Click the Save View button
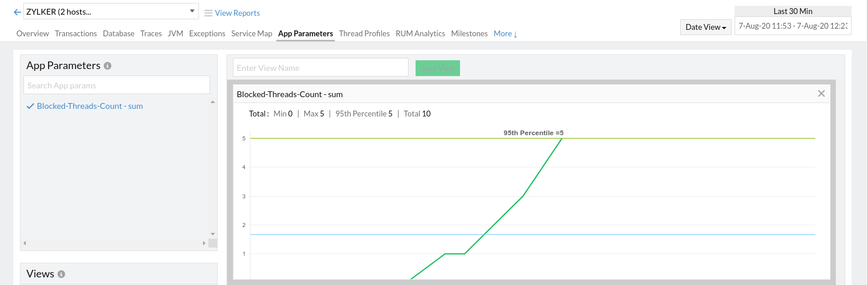Image resolution: width=868 pixels, height=285 pixels. [x=438, y=68]
